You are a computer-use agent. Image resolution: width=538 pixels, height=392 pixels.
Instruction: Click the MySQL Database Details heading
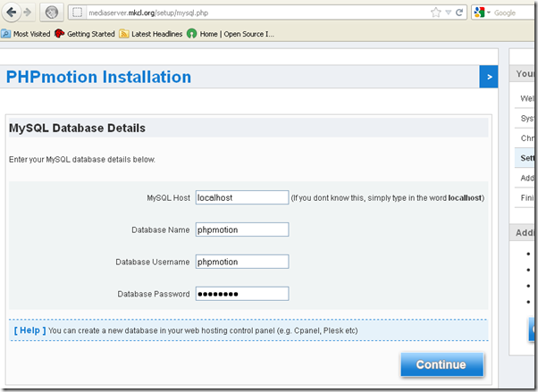pos(77,128)
